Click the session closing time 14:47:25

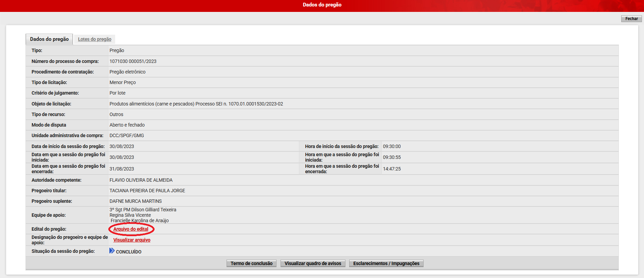tap(392, 169)
